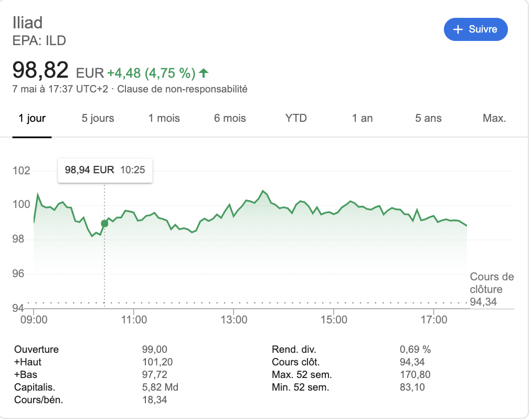
Task: Select the YTD time range
Action: [x=296, y=118]
